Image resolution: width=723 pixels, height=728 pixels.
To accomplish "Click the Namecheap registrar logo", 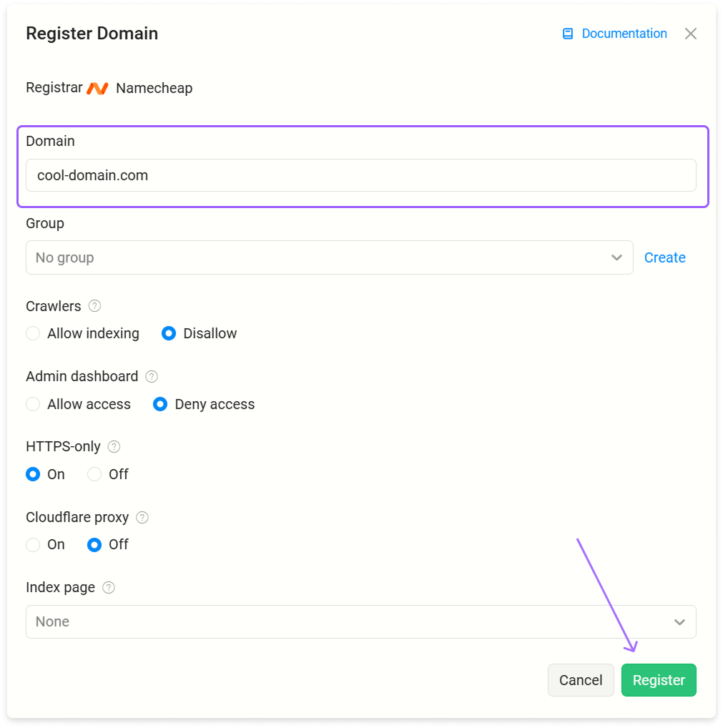I will pyautogui.click(x=97, y=88).
